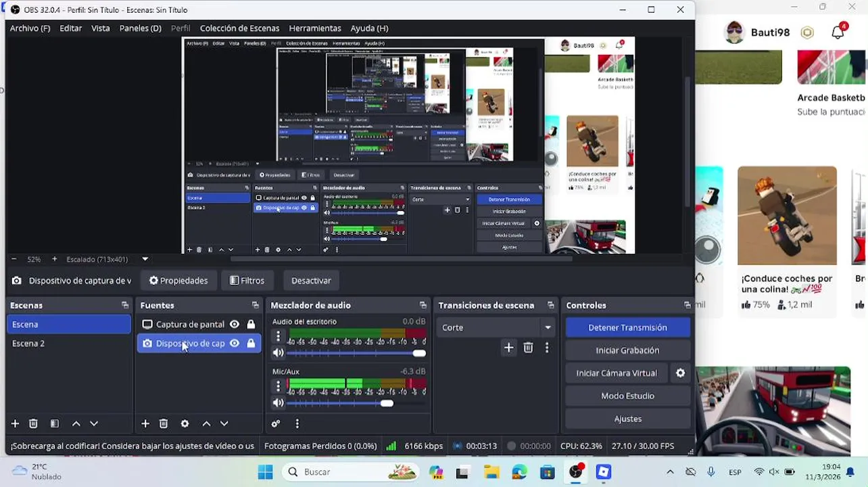
Task: Open the Herramientas menu
Action: 315,28
